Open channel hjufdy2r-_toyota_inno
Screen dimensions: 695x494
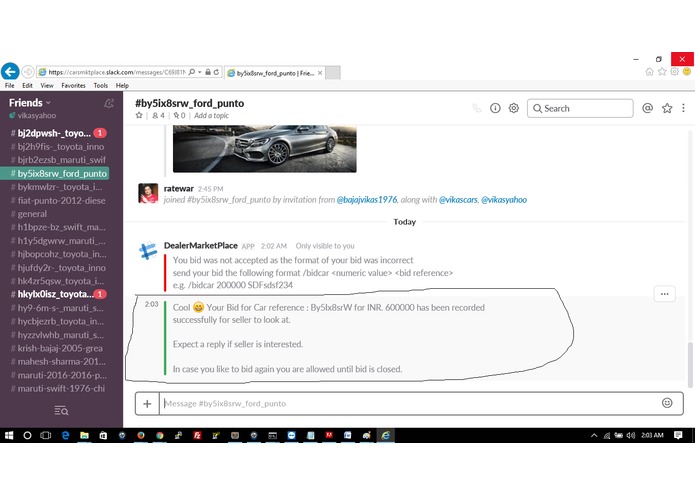coord(59,268)
